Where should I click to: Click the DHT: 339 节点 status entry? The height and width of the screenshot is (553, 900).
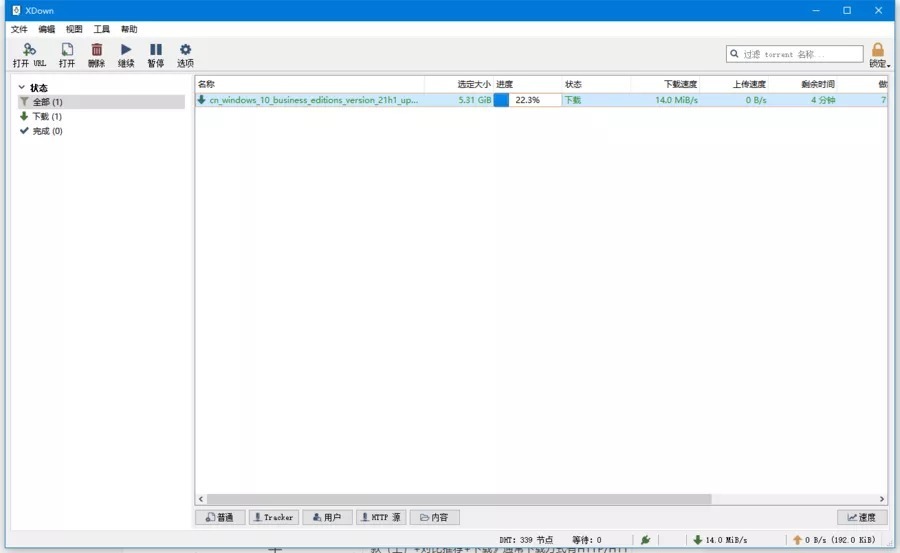(526, 540)
